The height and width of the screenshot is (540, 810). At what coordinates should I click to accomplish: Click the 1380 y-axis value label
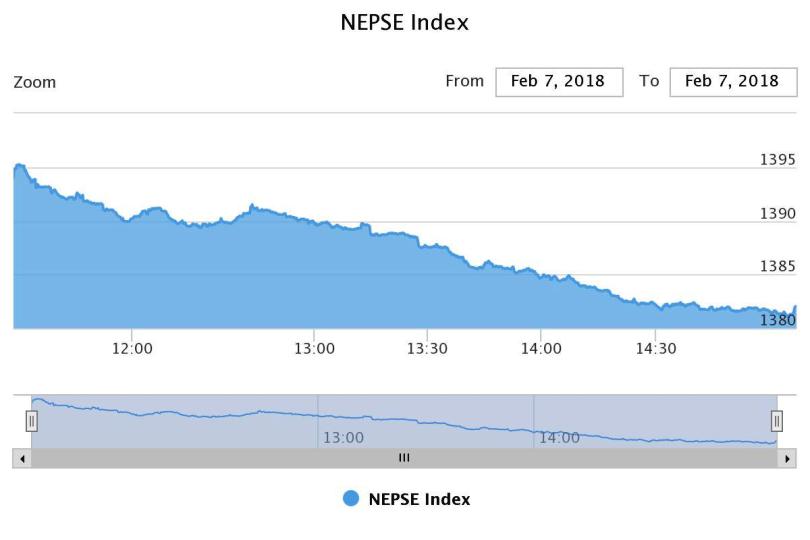coord(777,320)
